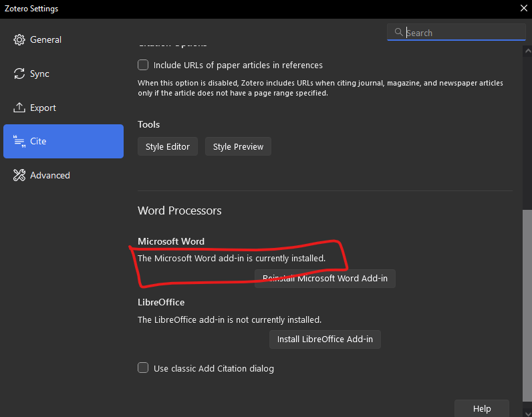Image resolution: width=532 pixels, height=417 pixels.
Task: Click the Tools heading
Action: (148, 124)
